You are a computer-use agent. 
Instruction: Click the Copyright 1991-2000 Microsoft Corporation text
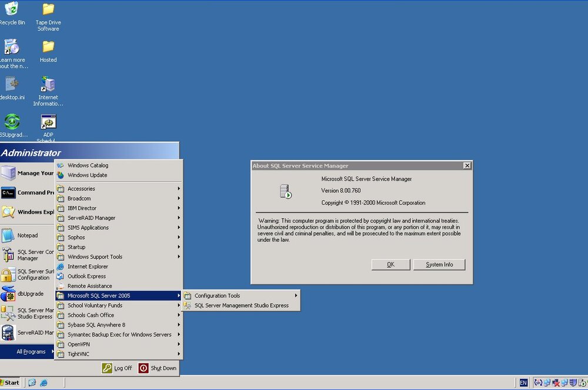[373, 203]
